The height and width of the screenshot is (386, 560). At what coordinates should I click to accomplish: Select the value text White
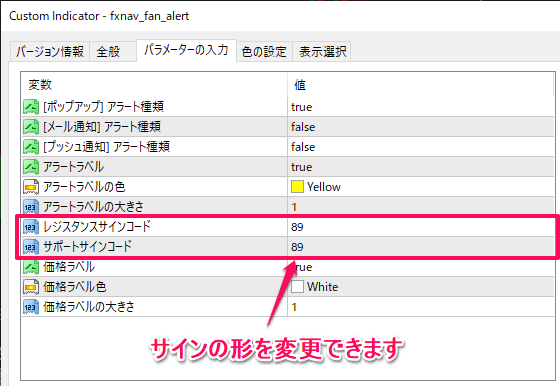322,287
